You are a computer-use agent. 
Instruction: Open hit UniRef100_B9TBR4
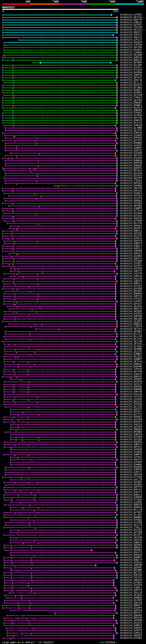point(131,62)
